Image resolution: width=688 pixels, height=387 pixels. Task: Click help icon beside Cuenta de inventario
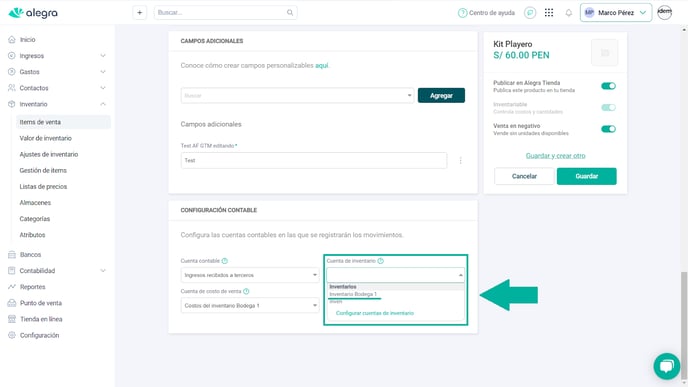coord(380,261)
